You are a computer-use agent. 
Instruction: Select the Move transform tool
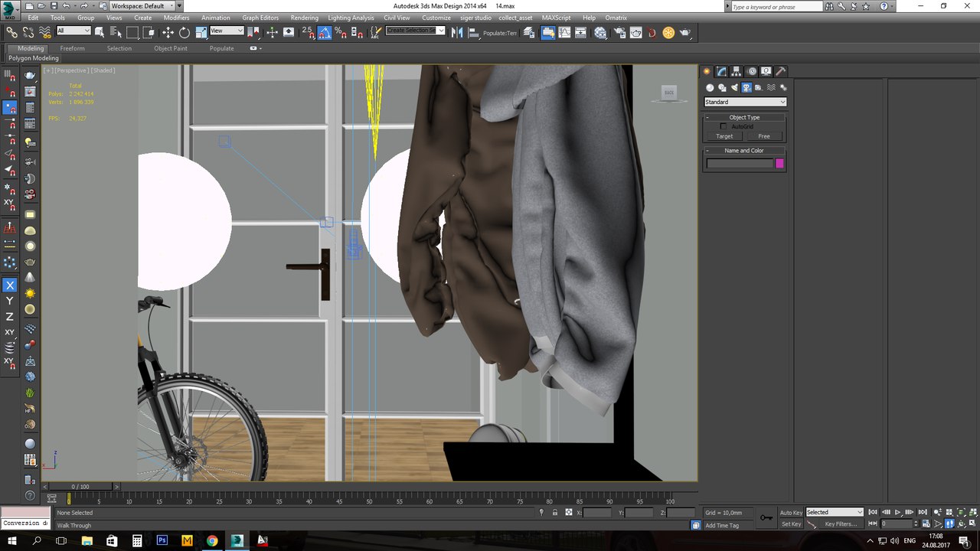(x=168, y=32)
